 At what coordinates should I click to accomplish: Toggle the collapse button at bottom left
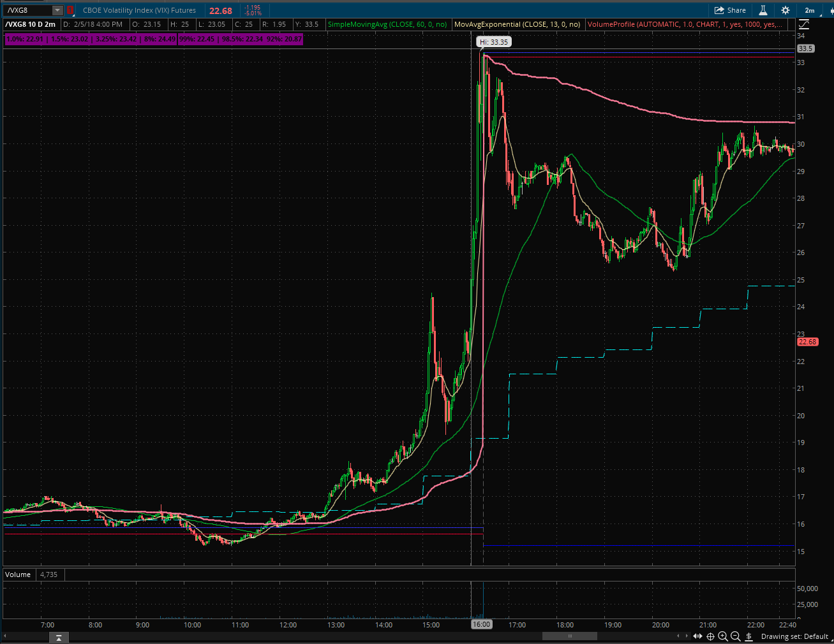[58, 638]
